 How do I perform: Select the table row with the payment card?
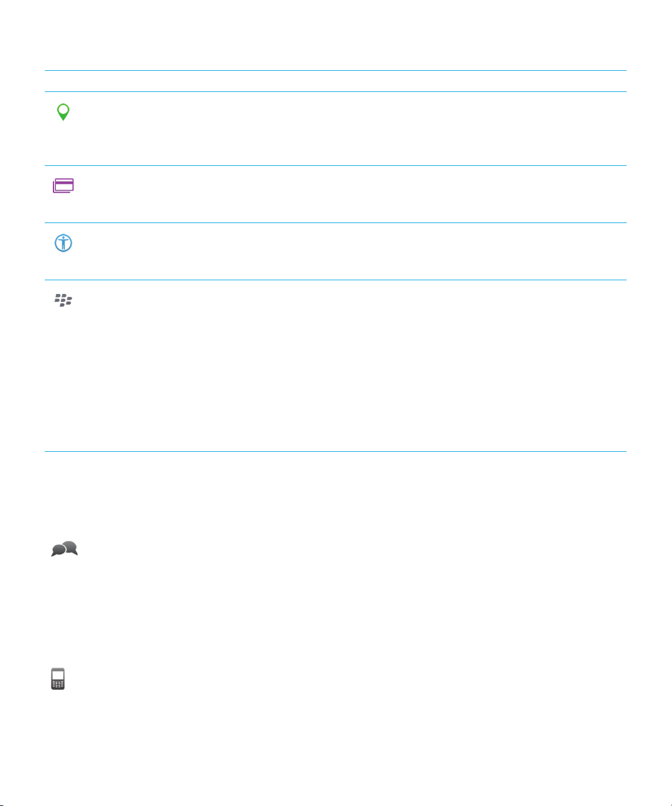[336, 194]
